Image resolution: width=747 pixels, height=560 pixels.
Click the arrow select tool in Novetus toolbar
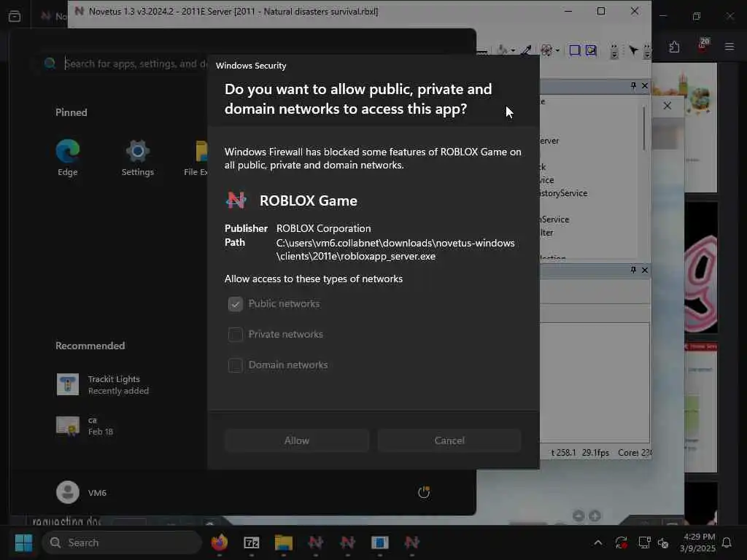pos(633,50)
